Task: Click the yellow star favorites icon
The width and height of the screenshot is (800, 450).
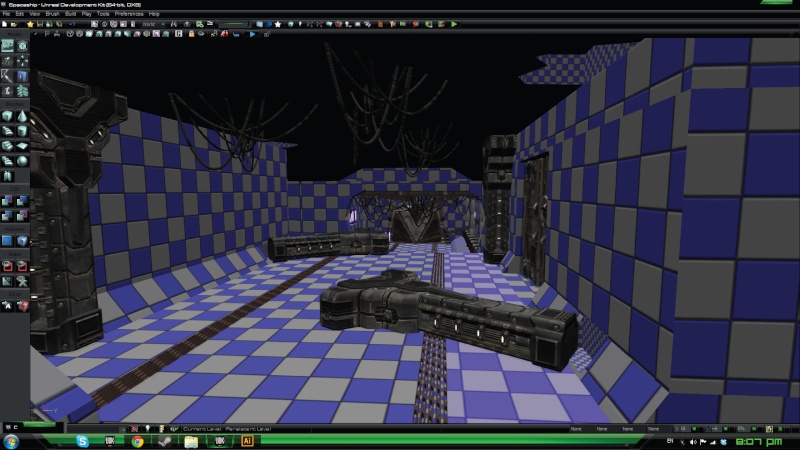Action: [x=30, y=24]
